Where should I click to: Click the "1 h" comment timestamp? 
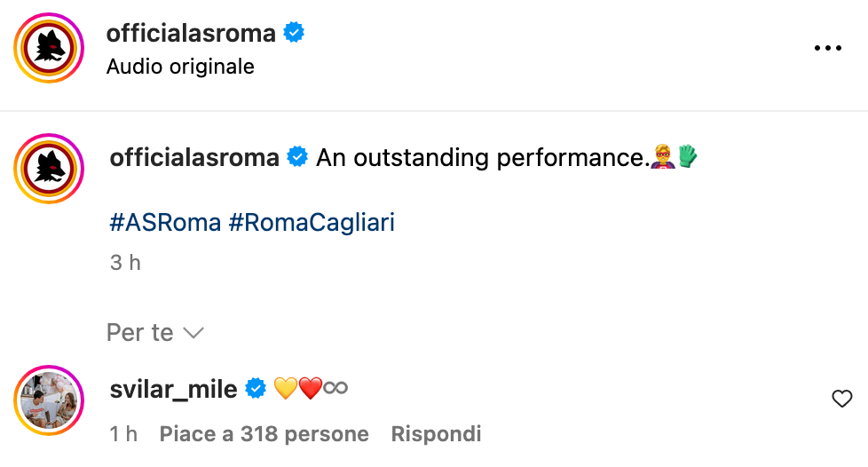[x=123, y=434]
